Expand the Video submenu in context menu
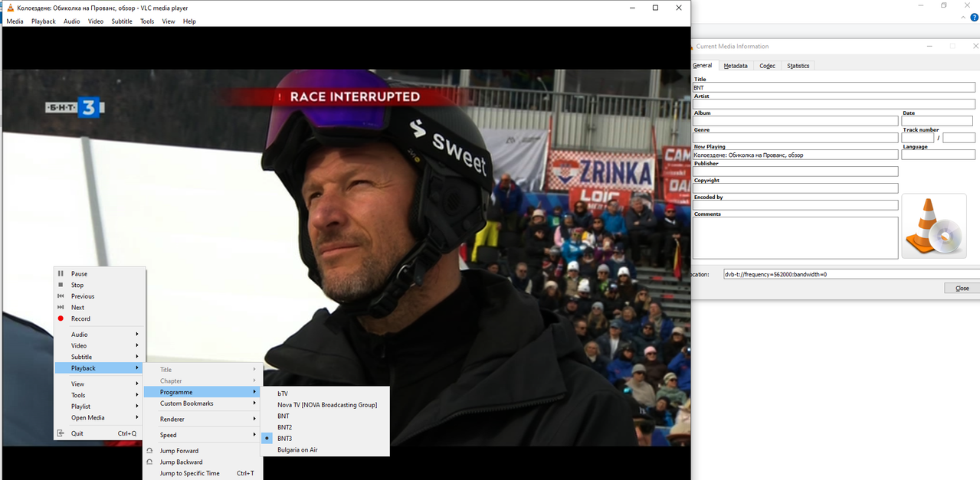 (x=99, y=346)
